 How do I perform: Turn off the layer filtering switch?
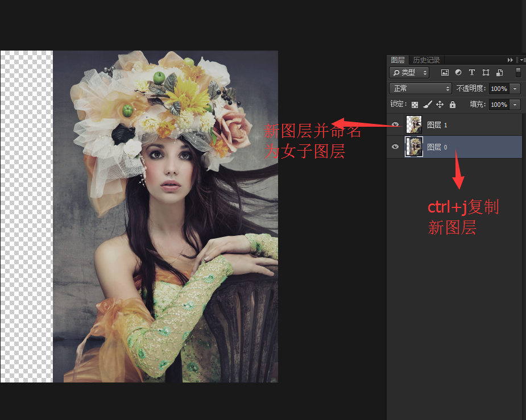pyautogui.click(x=519, y=72)
